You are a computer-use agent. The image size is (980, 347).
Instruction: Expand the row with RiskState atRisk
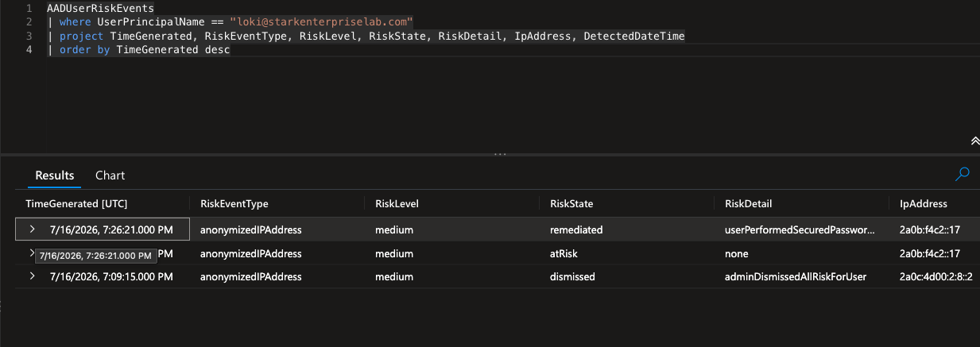tap(33, 253)
